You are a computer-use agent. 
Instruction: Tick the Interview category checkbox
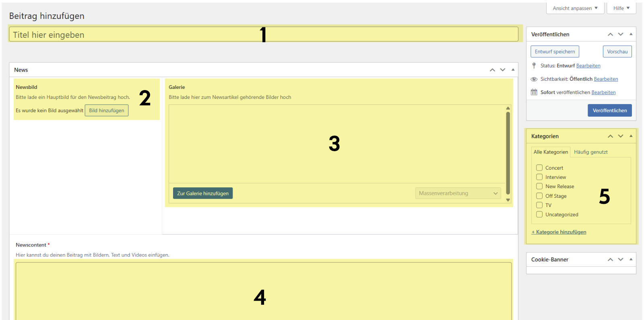click(x=539, y=177)
